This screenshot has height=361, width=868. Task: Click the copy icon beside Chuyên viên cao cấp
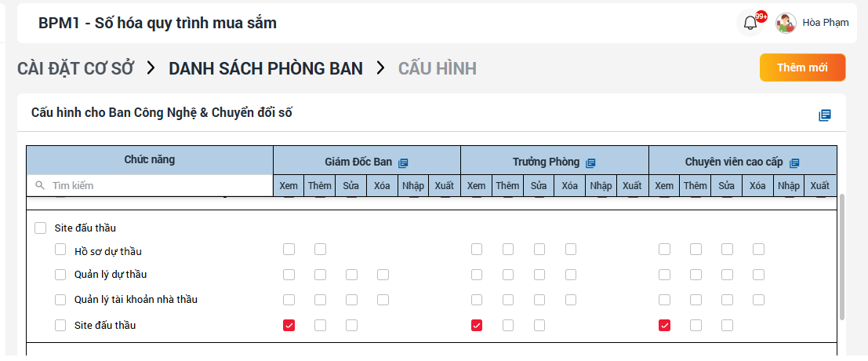794,162
